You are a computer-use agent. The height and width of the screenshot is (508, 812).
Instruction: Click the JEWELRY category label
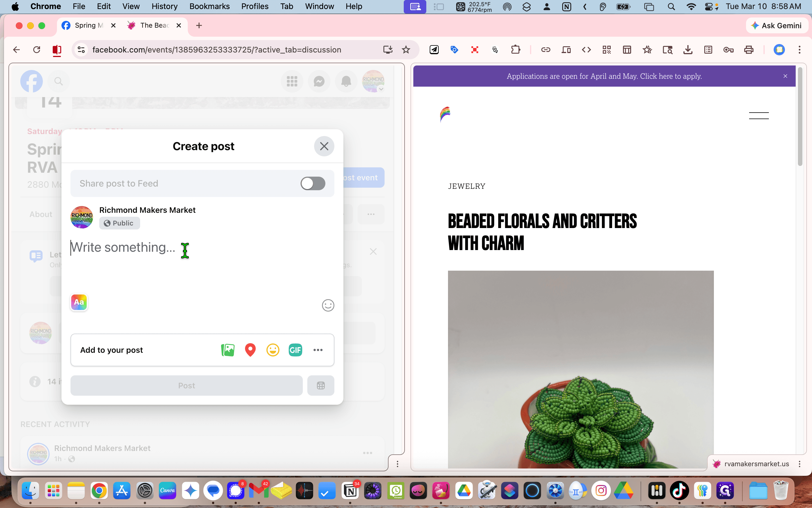(466, 186)
